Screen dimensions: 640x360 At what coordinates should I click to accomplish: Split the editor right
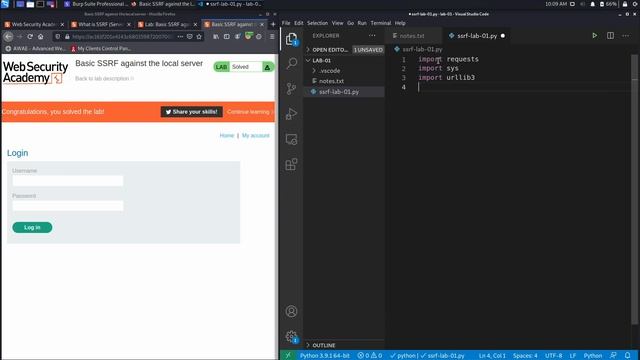pos(610,36)
